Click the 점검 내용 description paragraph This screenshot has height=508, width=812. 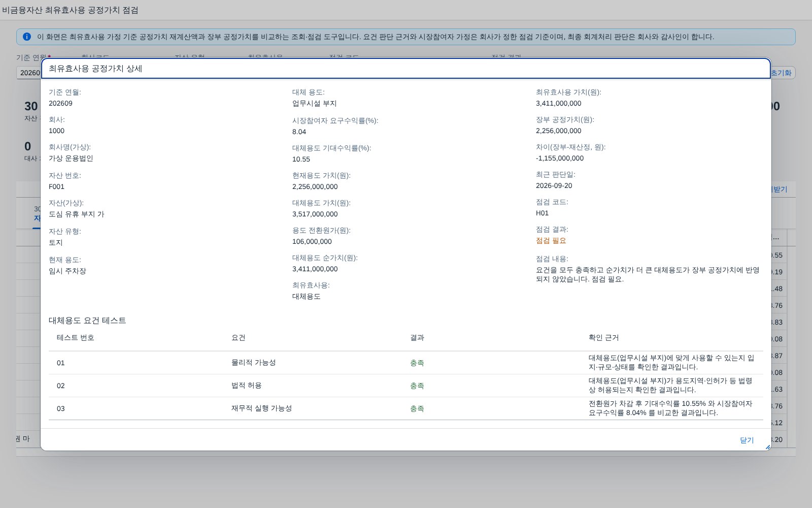(x=648, y=274)
